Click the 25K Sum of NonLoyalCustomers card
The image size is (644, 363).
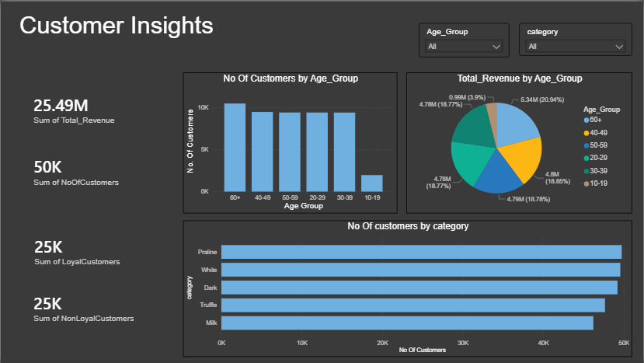pyautogui.click(x=83, y=309)
